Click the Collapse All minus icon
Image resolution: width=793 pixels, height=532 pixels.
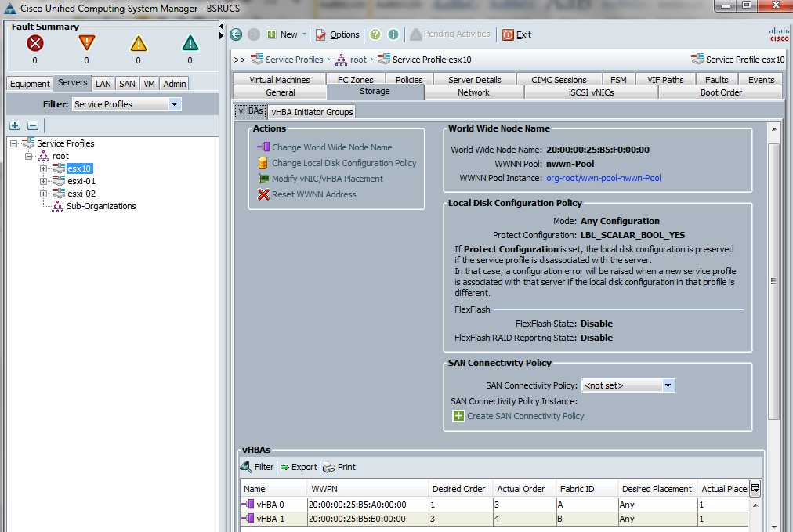33,125
